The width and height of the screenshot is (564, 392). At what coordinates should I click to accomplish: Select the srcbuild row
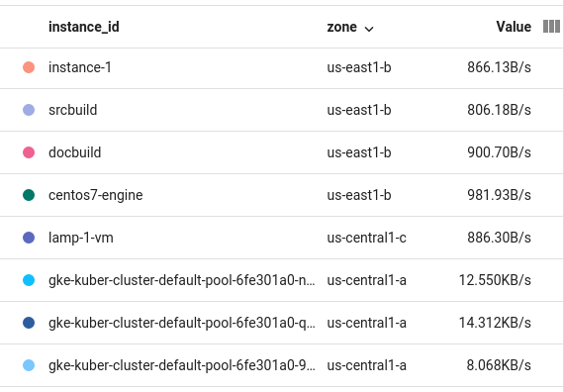pyautogui.click(x=281, y=110)
